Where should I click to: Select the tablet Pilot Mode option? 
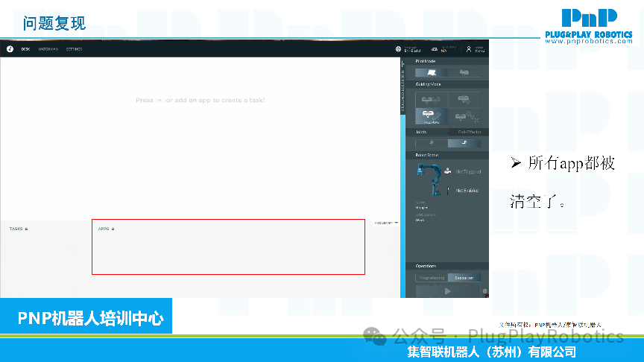coord(432,73)
